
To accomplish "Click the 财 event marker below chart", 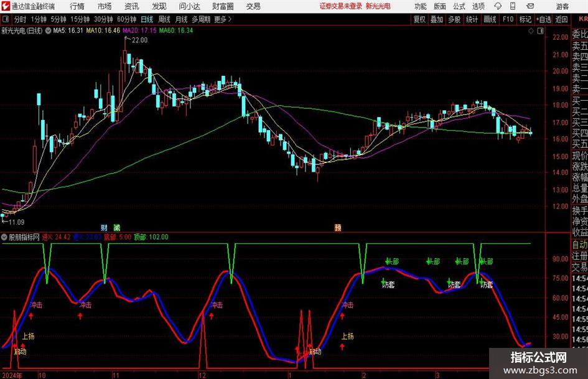I will (104, 227).
